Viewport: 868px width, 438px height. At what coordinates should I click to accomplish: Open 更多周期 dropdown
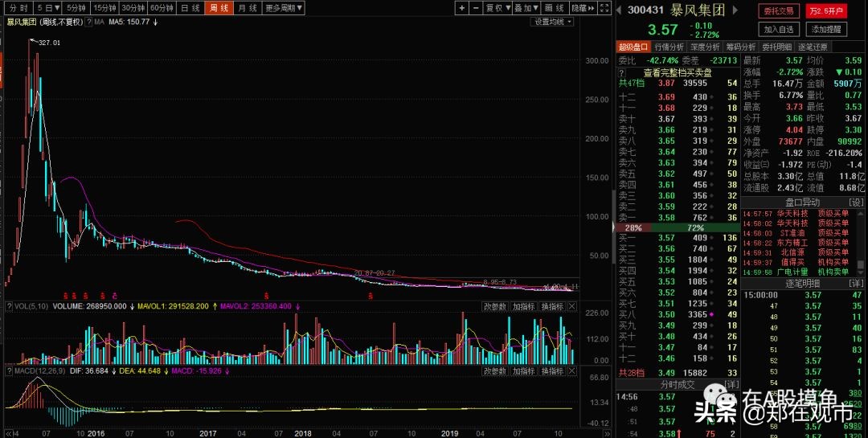(x=284, y=8)
